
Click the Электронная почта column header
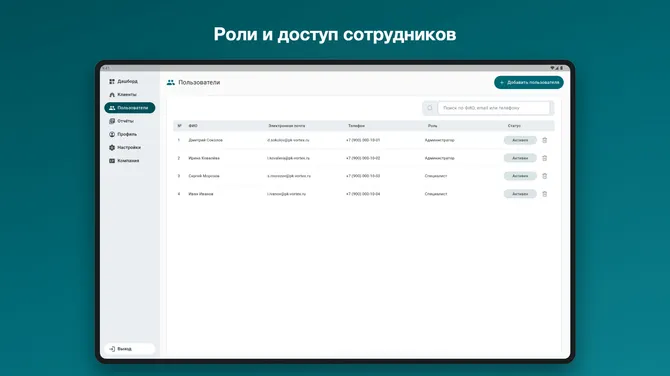(287, 126)
